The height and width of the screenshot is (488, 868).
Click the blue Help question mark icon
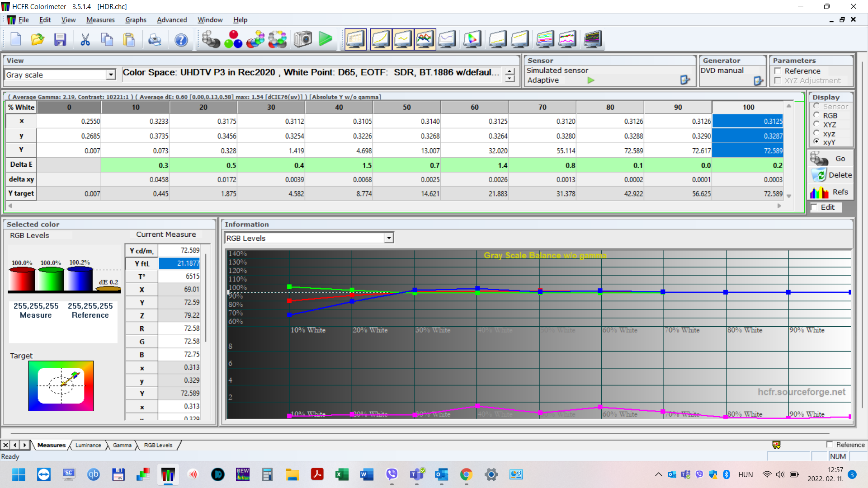181,40
